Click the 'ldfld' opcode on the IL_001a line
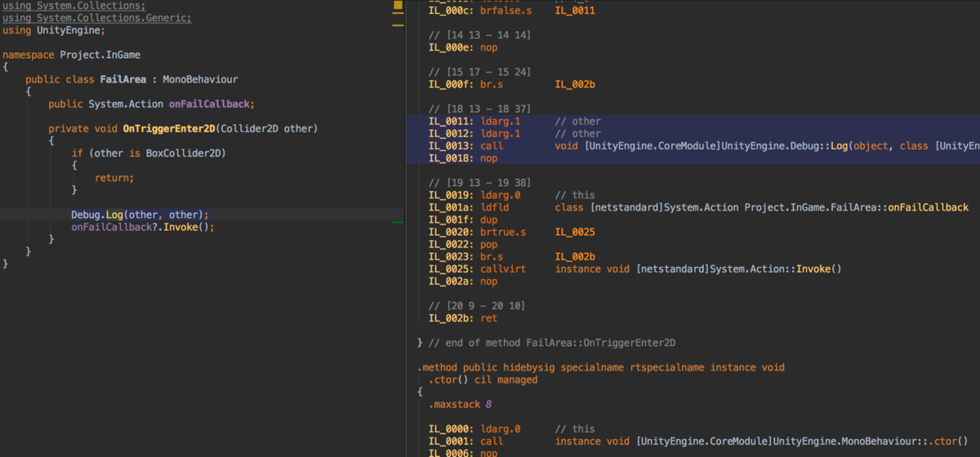The width and height of the screenshot is (980, 457). point(495,207)
